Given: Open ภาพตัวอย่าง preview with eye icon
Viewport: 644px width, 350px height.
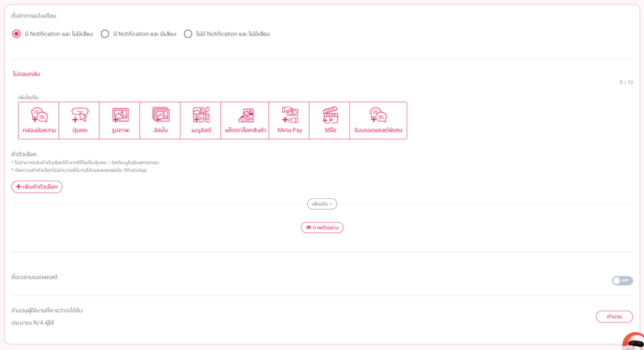Looking at the screenshot, I should (322, 227).
